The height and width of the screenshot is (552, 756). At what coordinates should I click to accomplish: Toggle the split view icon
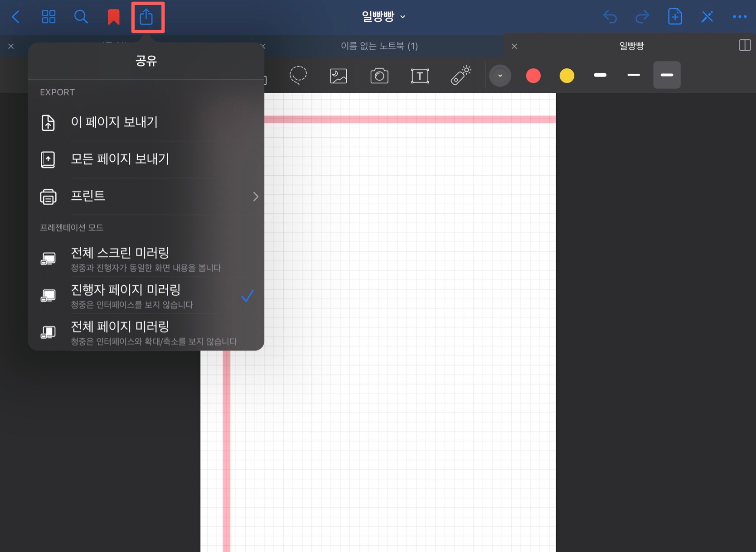click(745, 45)
